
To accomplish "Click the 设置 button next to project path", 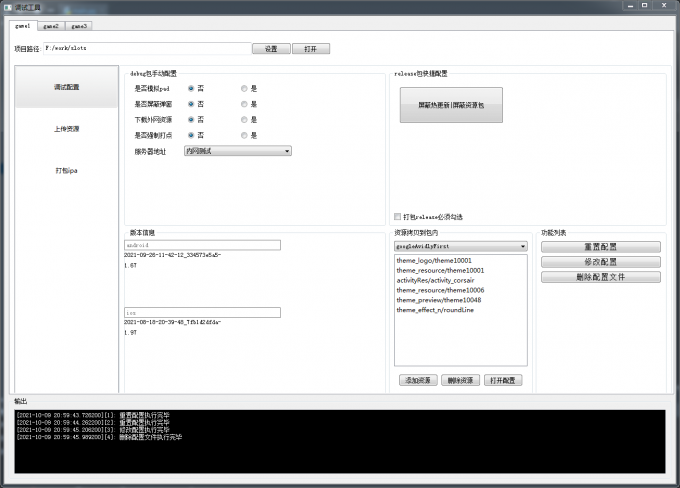I will pyautogui.click(x=271, y=49).
